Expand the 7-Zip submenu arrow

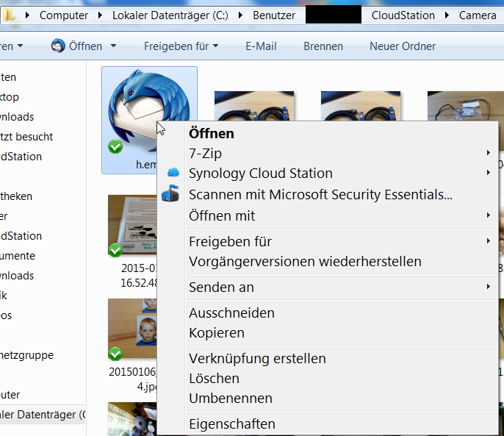pos(489,152)
